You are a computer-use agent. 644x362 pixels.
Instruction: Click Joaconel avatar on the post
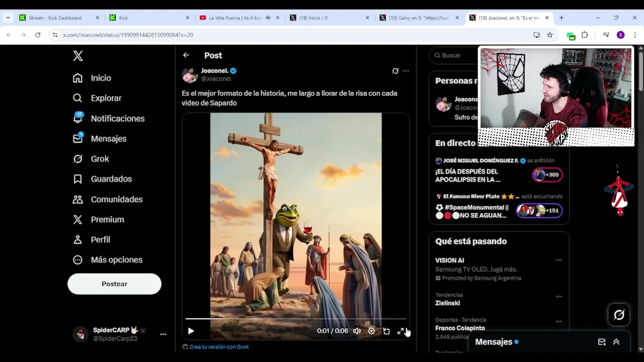tap(190, 75)
